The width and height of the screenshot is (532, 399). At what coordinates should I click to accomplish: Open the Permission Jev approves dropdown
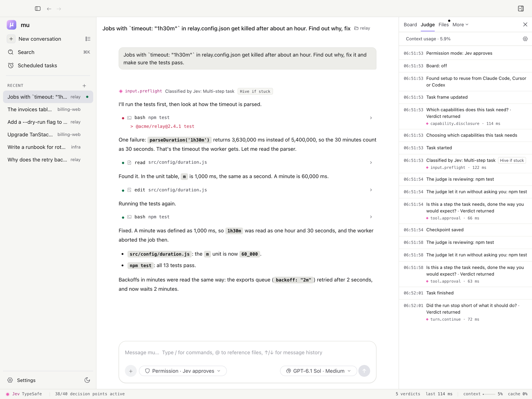(x=183, y=371)
